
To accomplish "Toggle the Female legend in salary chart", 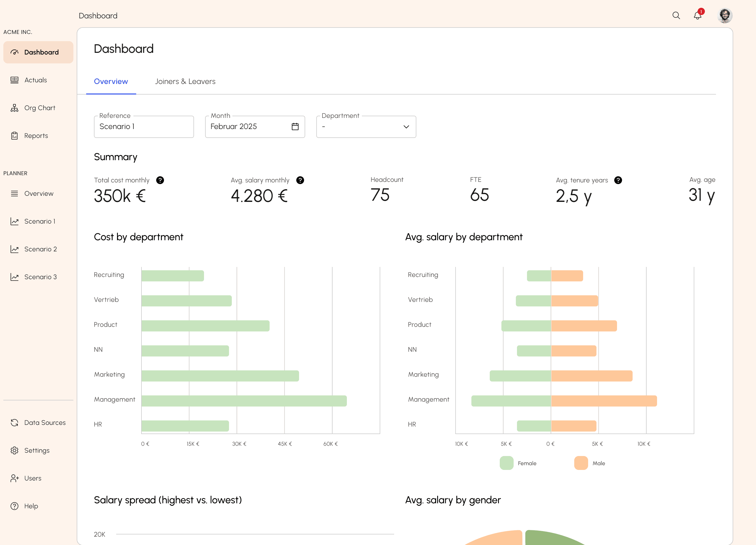I will point(527,463).
